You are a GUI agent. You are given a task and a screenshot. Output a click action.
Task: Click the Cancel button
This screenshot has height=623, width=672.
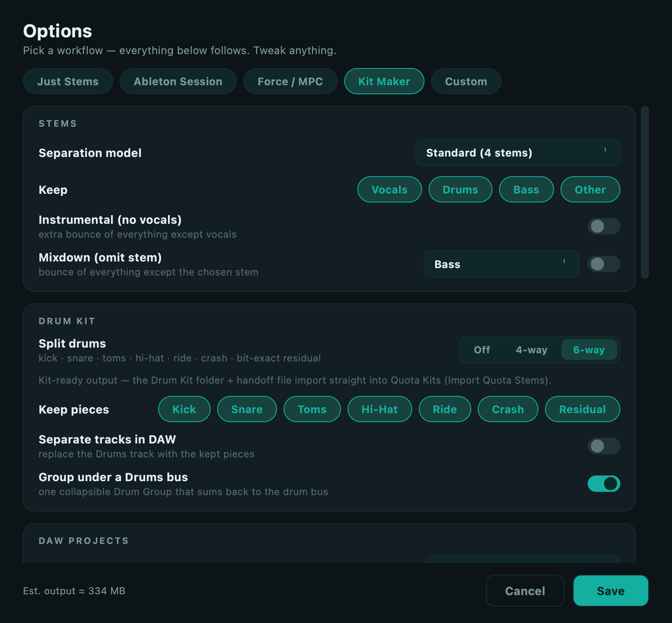point(525,591)
